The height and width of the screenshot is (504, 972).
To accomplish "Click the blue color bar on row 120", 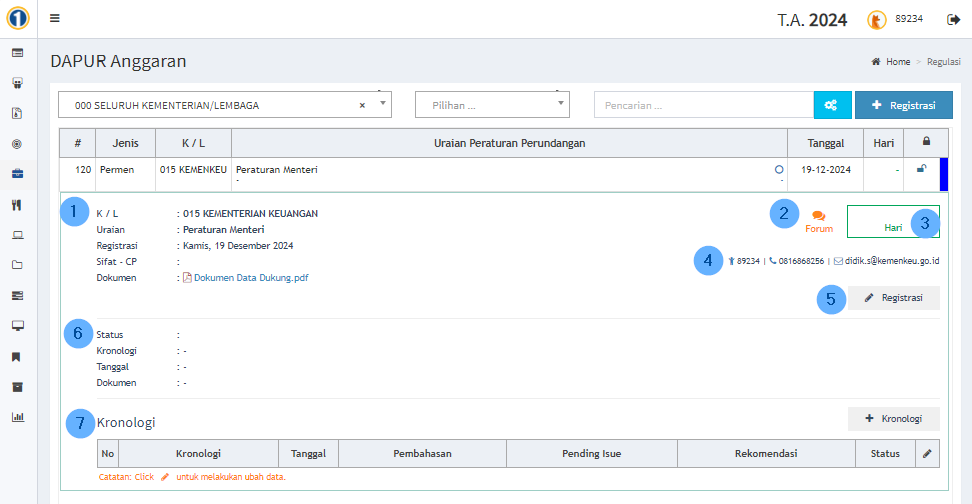I will [x=944, y=174].
